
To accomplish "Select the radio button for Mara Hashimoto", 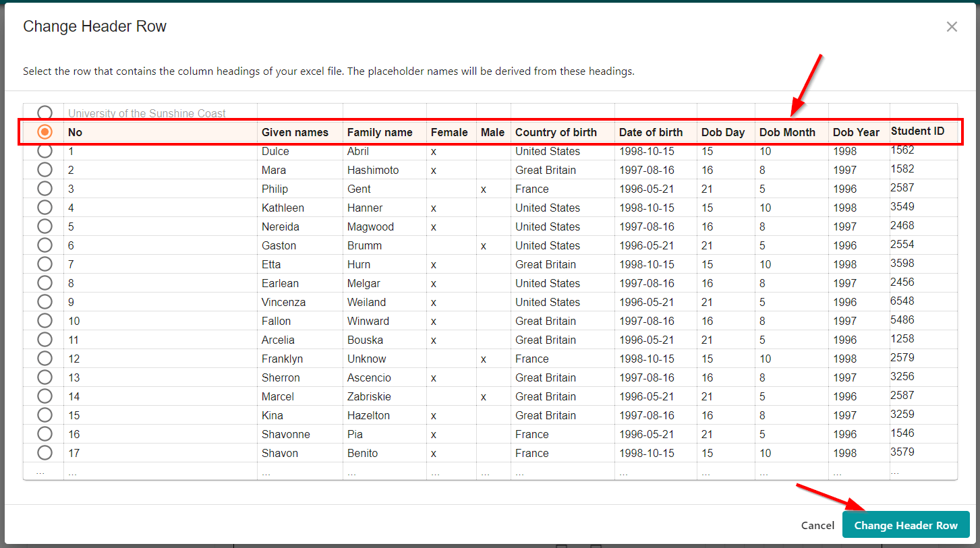I will point(45,170).
